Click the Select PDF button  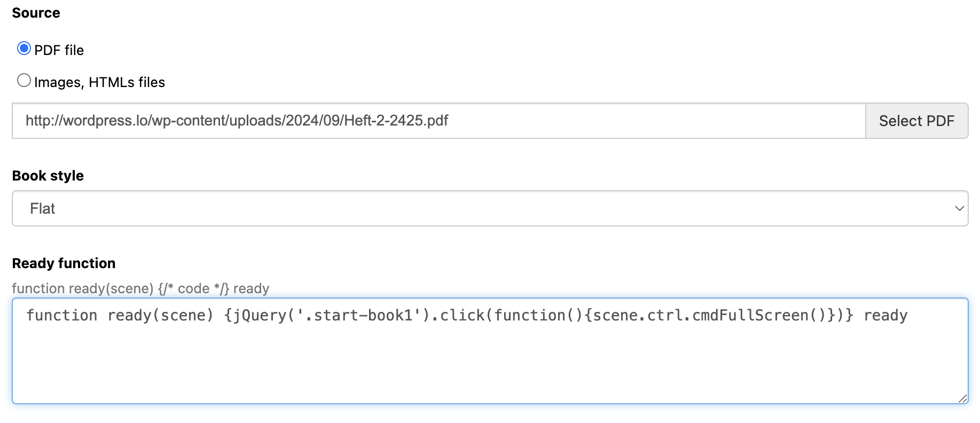(916, 121)
